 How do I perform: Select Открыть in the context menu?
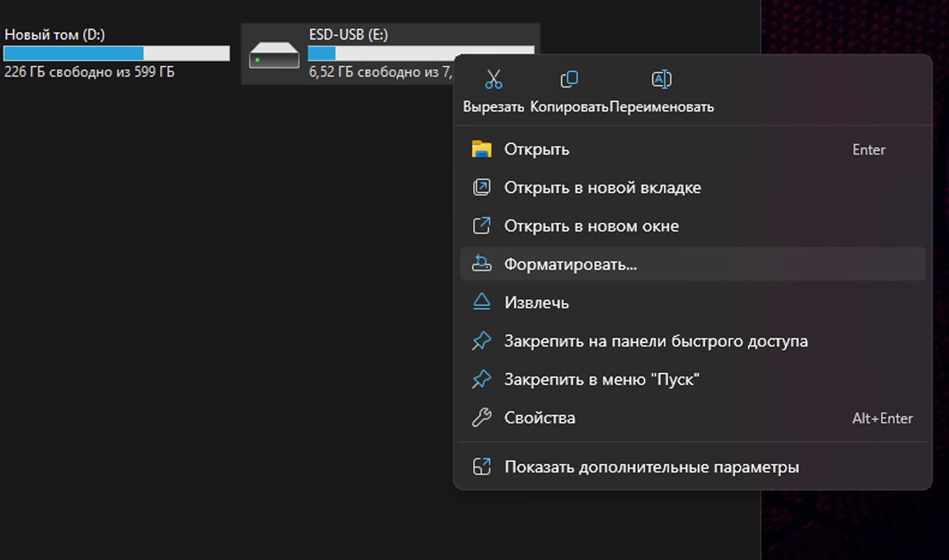tap(693, 150)
